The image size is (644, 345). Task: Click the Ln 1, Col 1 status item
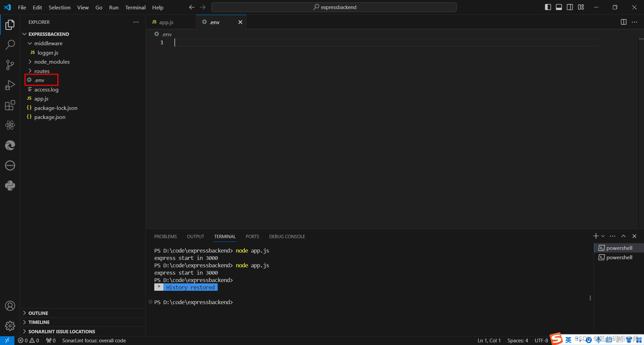(x=489, y=340)
